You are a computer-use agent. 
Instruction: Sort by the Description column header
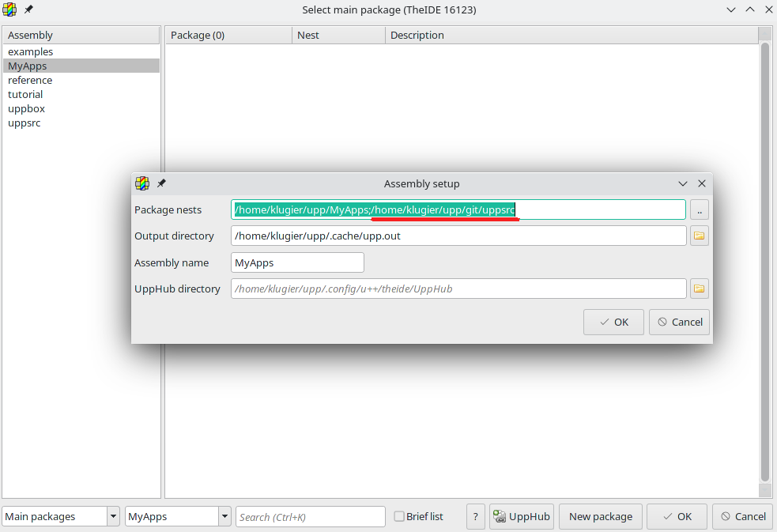[x=417, y=36]
